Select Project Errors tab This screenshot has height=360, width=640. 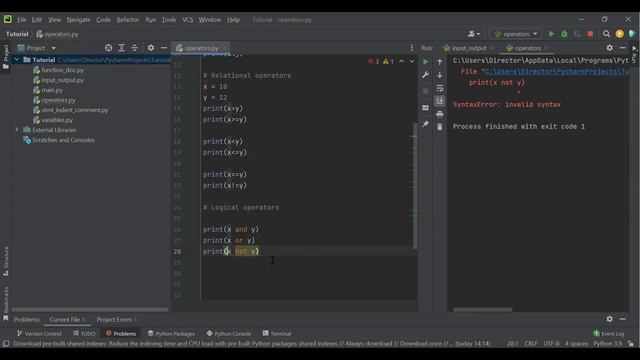pos(114,320)
